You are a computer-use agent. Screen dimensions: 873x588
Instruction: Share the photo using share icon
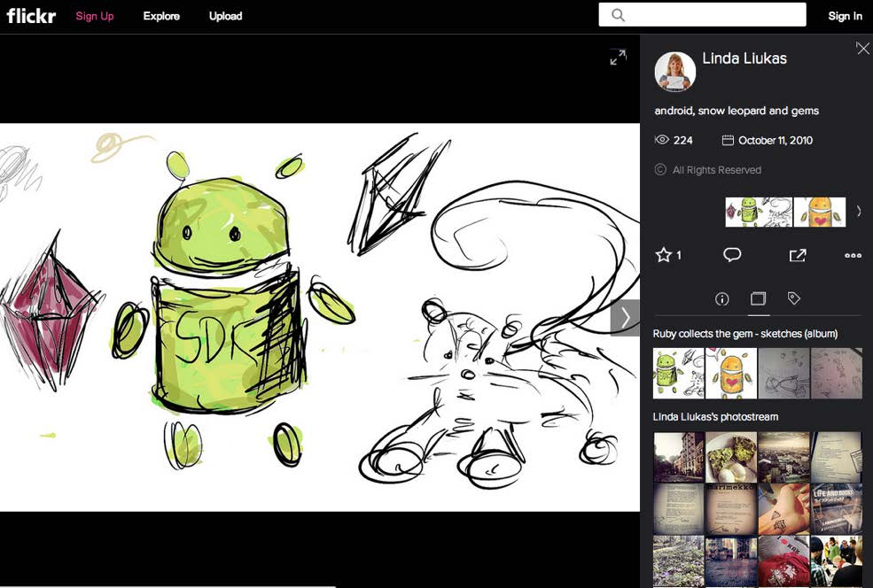coord(798,255)
